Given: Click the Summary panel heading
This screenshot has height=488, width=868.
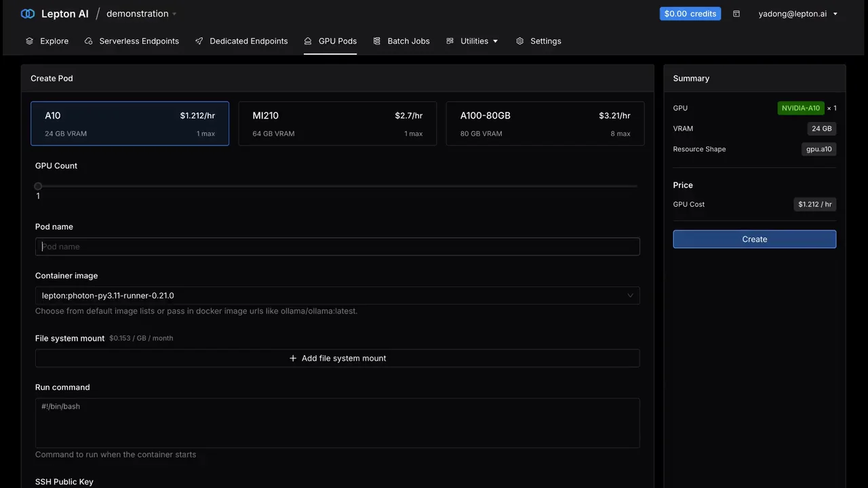Looking at the screenshot, I should coord(691,79).
